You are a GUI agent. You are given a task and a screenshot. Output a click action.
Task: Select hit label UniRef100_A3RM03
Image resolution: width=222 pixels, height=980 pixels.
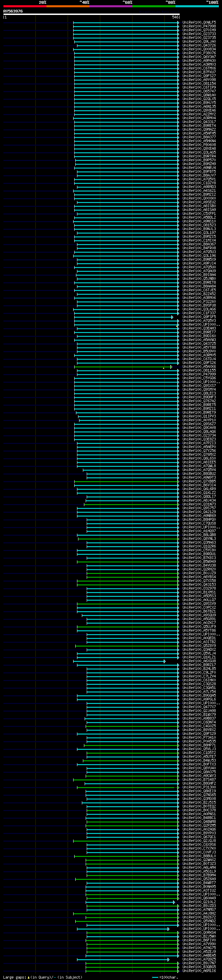pos(199,64)
